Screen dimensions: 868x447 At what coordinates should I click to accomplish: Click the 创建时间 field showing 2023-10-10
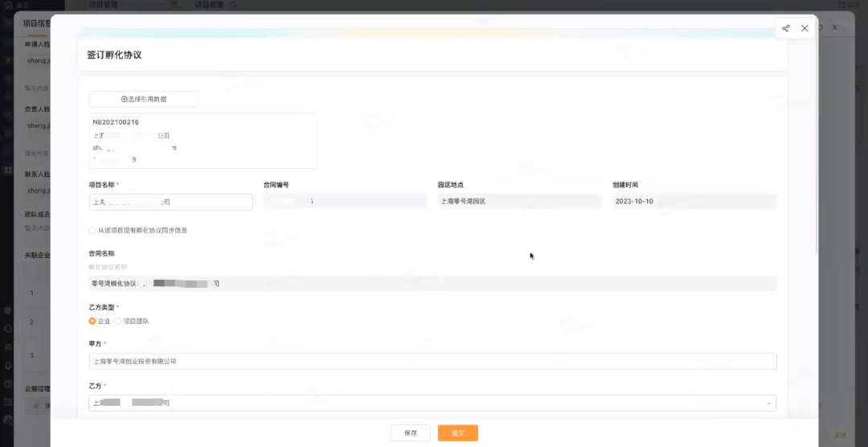pos(694,202)
